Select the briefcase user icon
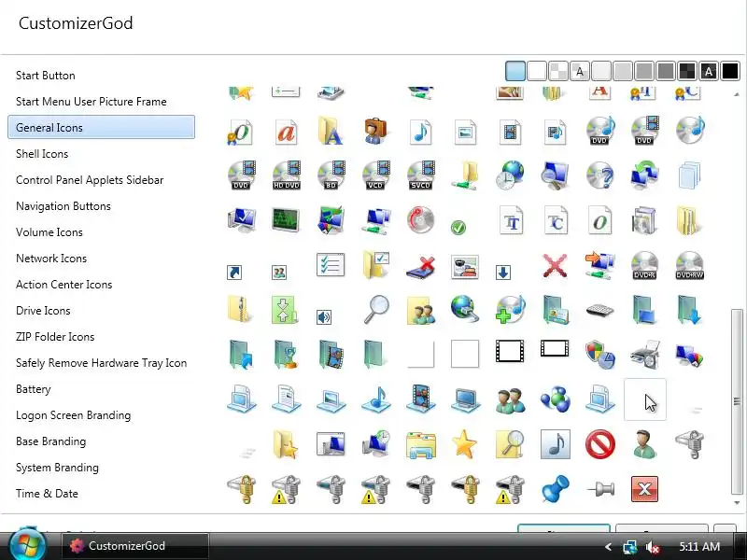The image size is (747, 560). 375,131
